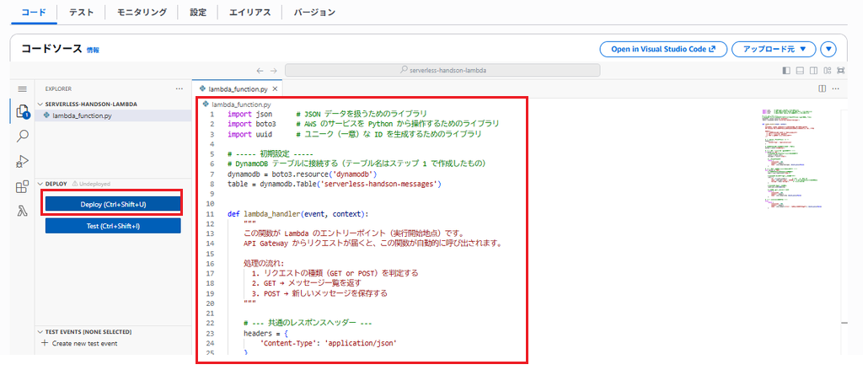Split the editor to the right

click(x=822, y=88)
